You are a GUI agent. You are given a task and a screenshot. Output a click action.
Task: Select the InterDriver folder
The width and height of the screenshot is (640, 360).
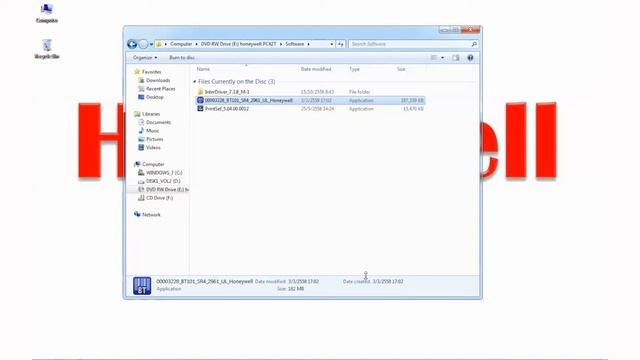227,92
